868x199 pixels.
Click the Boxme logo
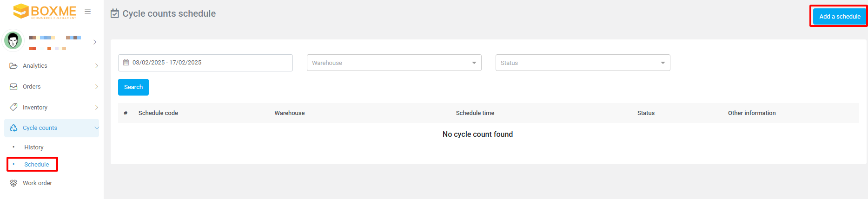tap(45, 11)
